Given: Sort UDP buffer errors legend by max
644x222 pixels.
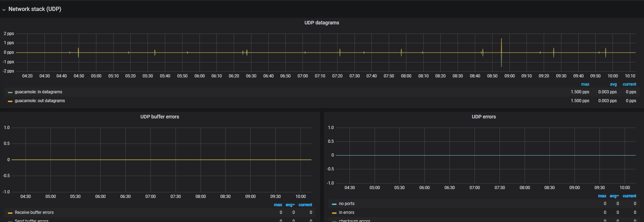Looking at the screenshot, I should [x=278, y=205].
